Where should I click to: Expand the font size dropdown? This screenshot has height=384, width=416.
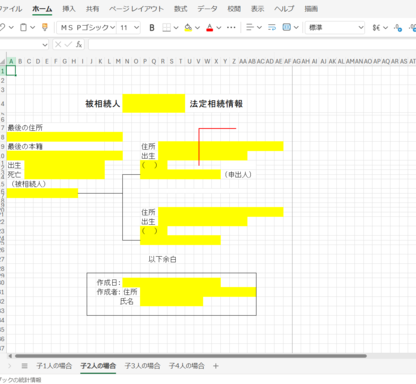[137, 28]
